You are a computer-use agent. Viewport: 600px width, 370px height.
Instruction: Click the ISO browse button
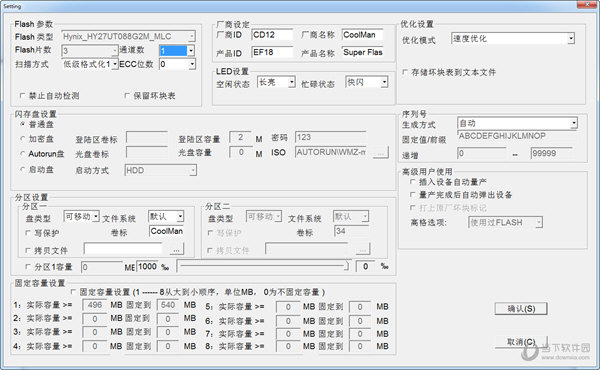click(381, 153)
